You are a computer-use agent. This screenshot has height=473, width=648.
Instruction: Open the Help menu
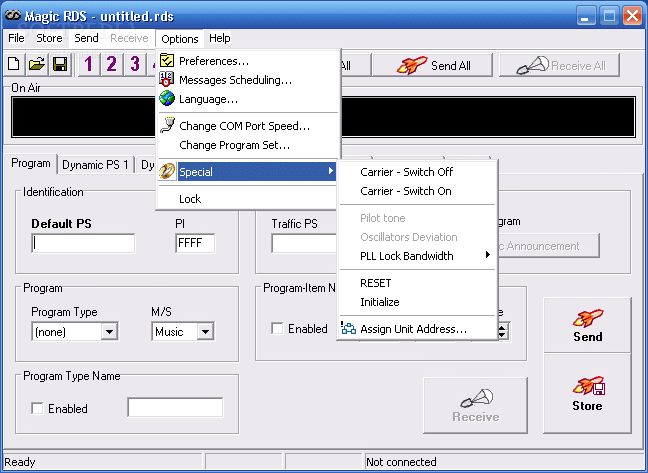[x=219, y=38]
